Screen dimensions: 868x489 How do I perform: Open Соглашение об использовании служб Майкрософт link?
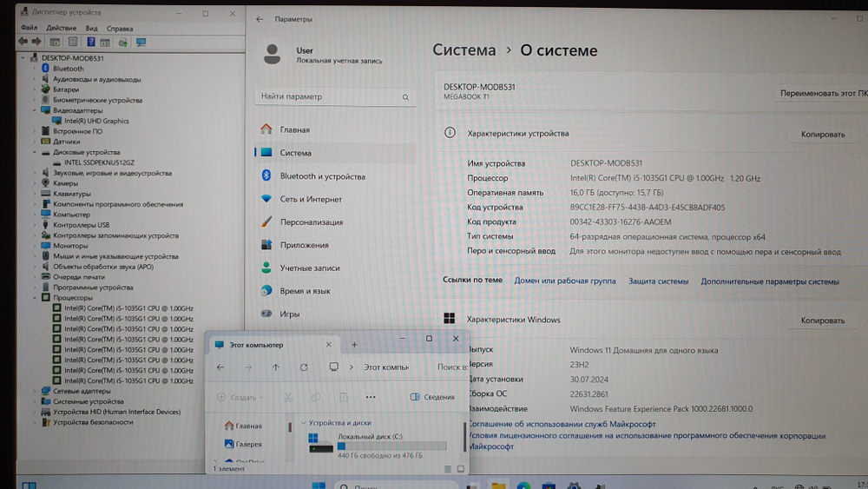(562, 424)
